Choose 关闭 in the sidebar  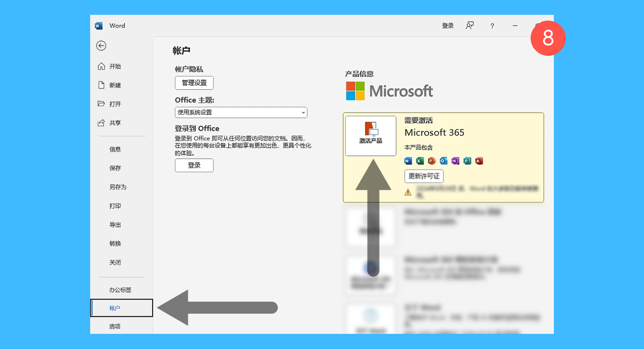tap(115, 262)
